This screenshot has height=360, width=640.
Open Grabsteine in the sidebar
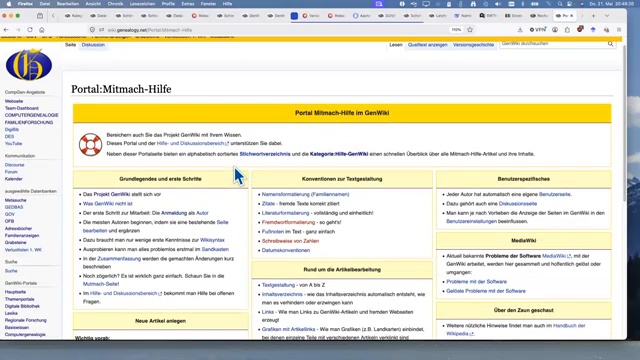(16, 242)
